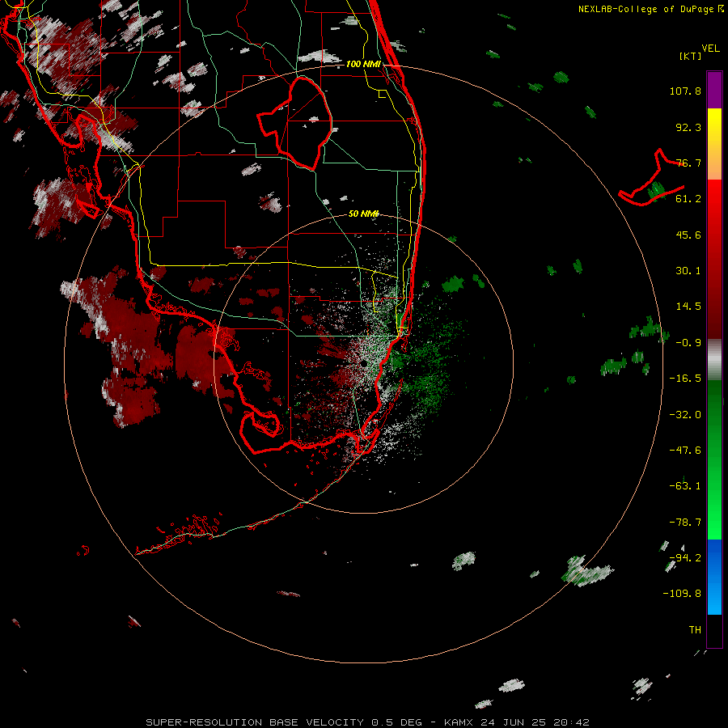Select the -16.5 legend value
This screenshot has width=728, height=728.
click(x=685, y=379)
